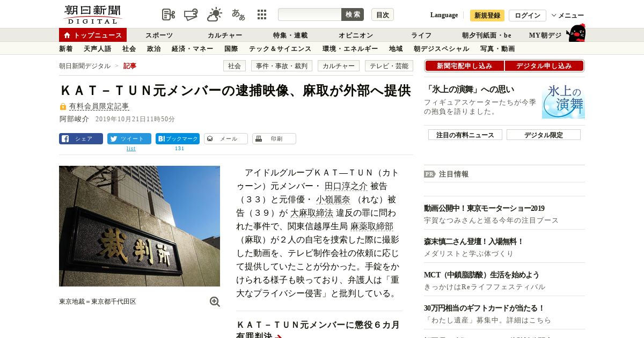Viewport: 644px width, 338px height.
Task: Open 国際 in the sub-navigation
Action: [231, 49]
